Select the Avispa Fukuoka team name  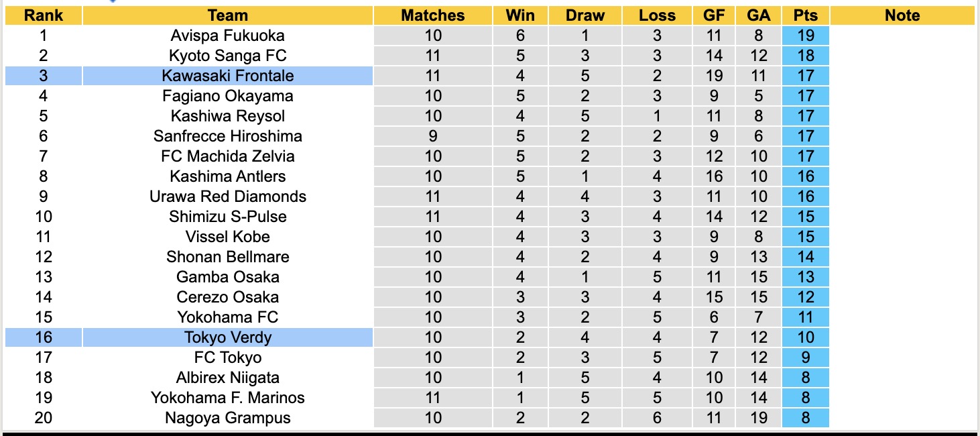coord(228,36)
